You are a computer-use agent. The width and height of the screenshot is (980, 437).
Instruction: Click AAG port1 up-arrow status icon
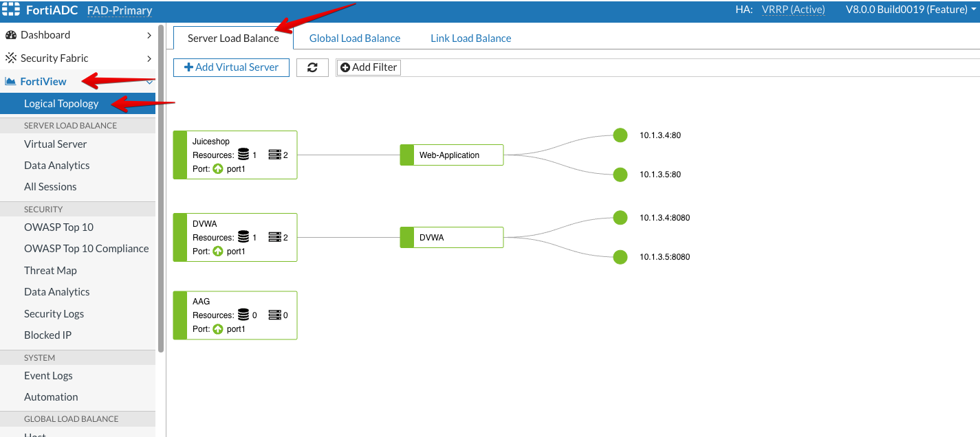click(218, 329)
